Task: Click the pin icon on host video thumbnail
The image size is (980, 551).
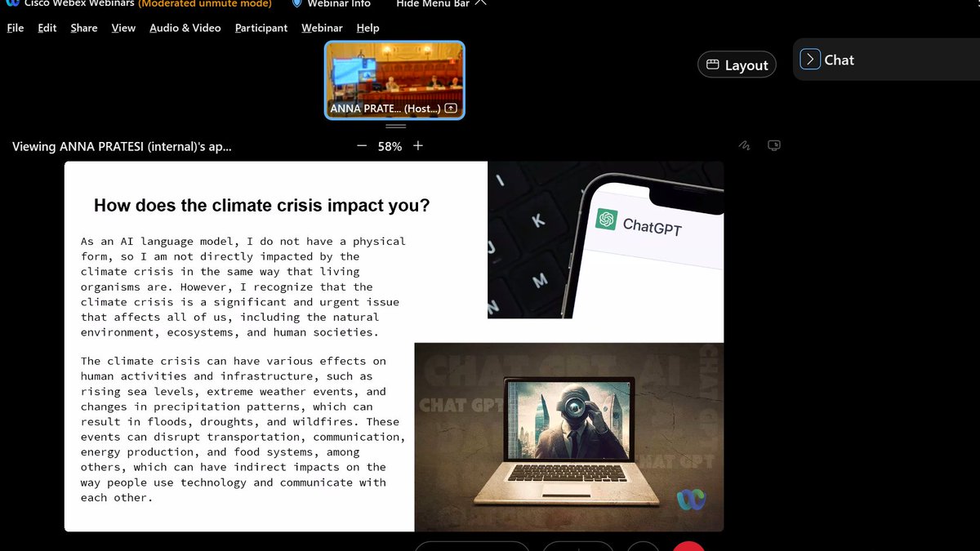Action: 450,109
